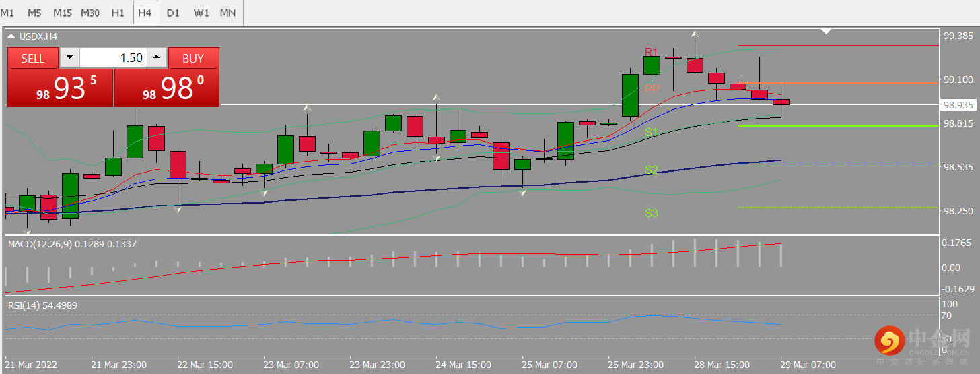Switch chart to M15 timeframe
This screenshot has width=980, height=374.
coord(63,13)
